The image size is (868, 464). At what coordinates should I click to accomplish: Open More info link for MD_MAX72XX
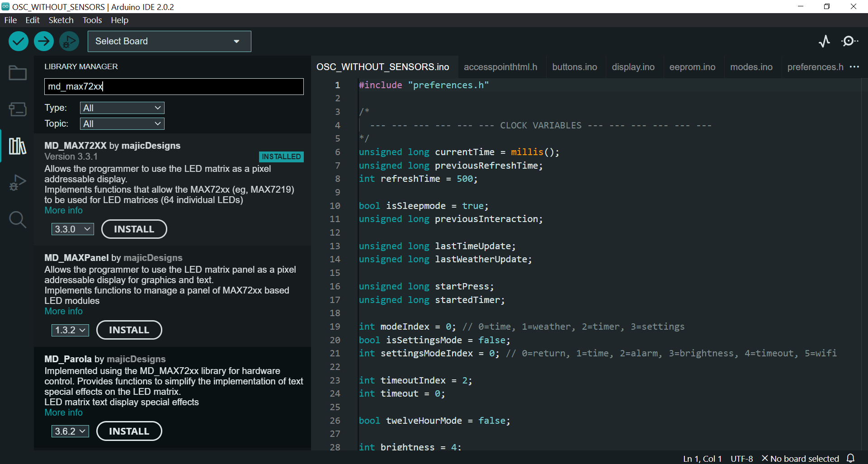(x=63, y=211)
